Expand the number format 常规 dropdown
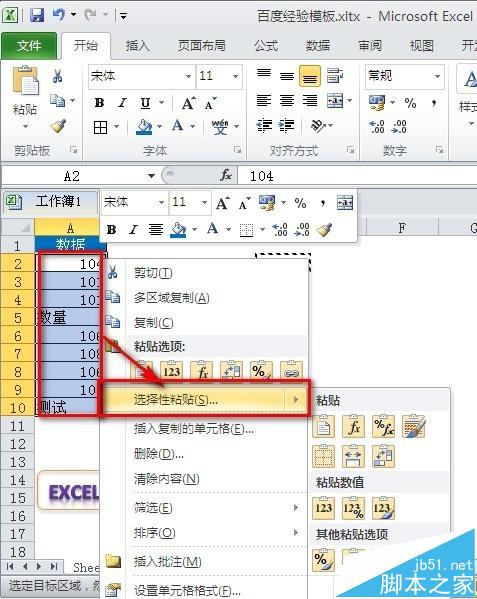This screenshot has width=477, height=599. point(437,76)
